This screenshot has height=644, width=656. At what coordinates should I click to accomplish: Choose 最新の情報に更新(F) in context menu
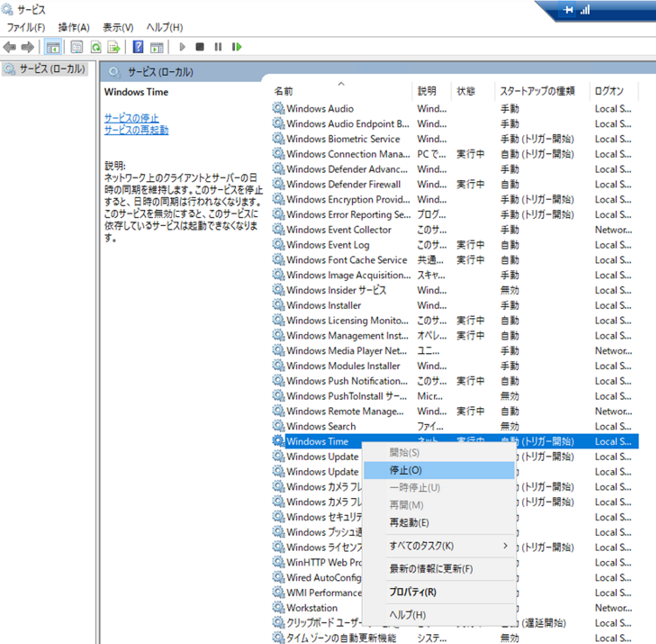(x=439, y=569)
